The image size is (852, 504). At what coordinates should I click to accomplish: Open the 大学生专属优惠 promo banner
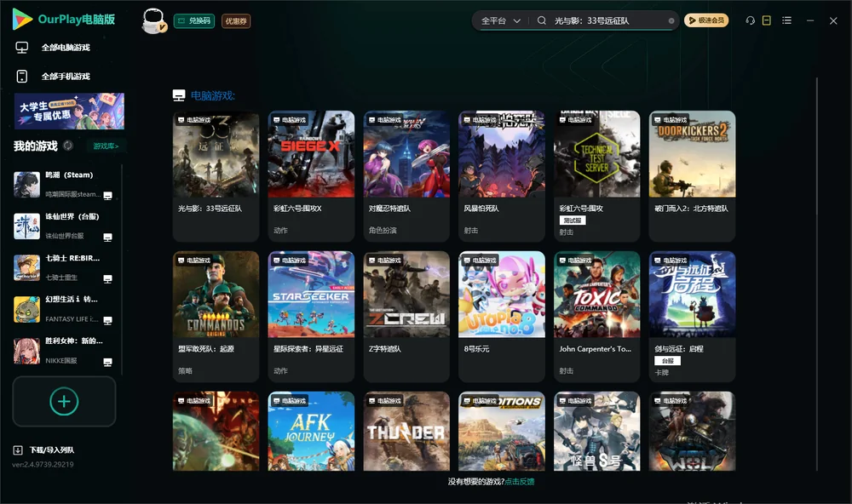click(70, 112)
